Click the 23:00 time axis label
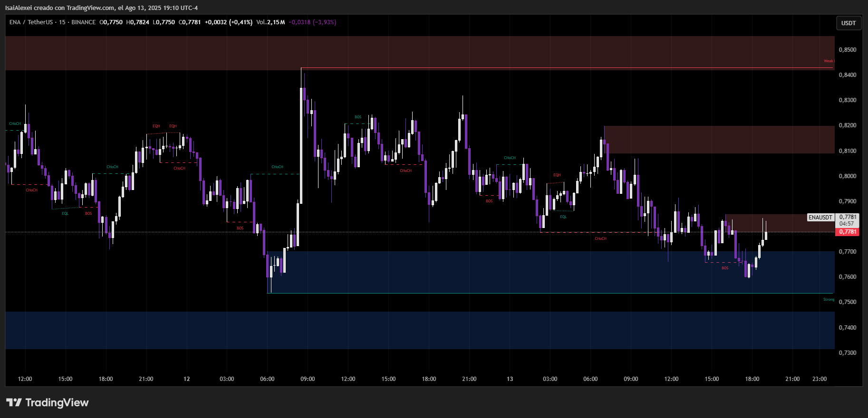 click(820, 379)
